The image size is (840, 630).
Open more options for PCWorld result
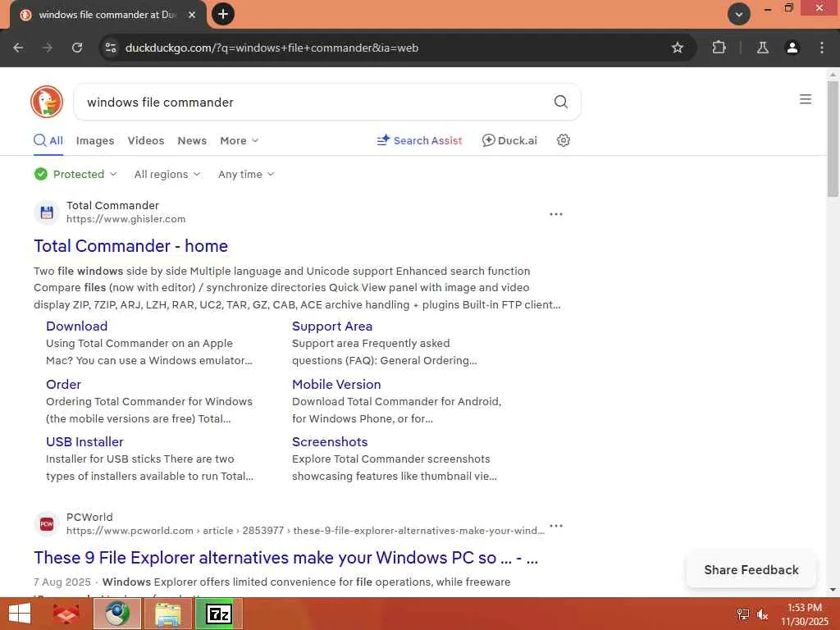tap(556, 526)
